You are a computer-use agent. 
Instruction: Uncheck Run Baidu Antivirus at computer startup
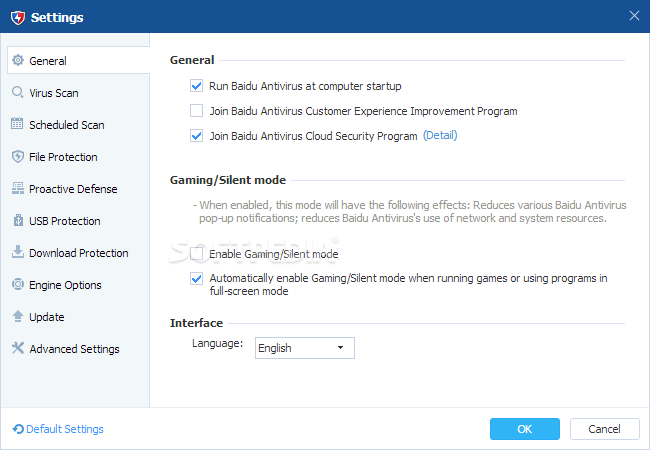pyautogui.click(x=196, y=86)
